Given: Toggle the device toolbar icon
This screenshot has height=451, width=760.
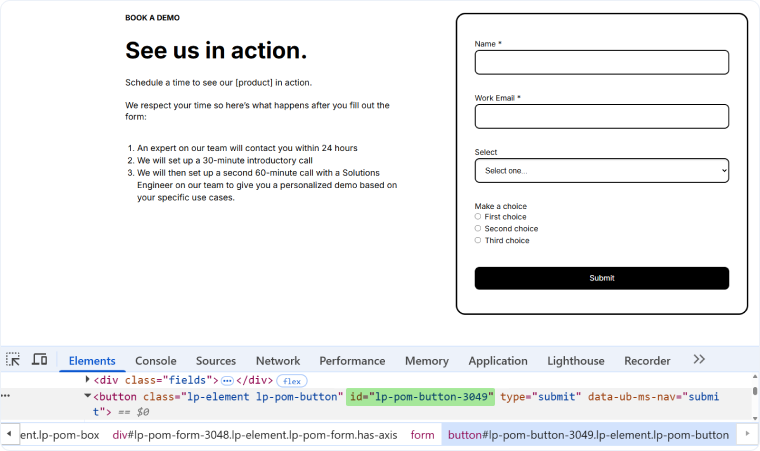Looking at the screenshot, I should pos(40,360).
